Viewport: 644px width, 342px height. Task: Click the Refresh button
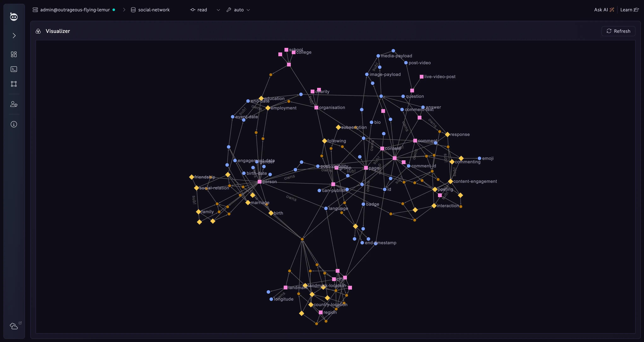point(618,31)
